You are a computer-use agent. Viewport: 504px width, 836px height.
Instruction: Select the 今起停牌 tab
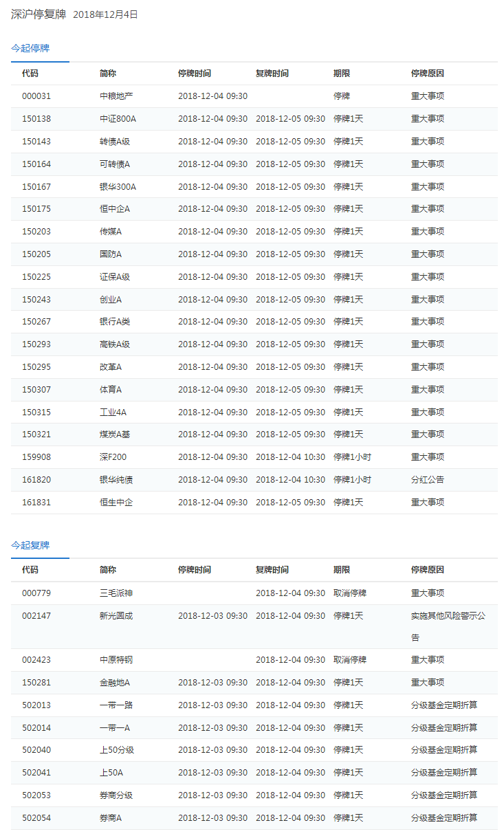tap(30, 48)
